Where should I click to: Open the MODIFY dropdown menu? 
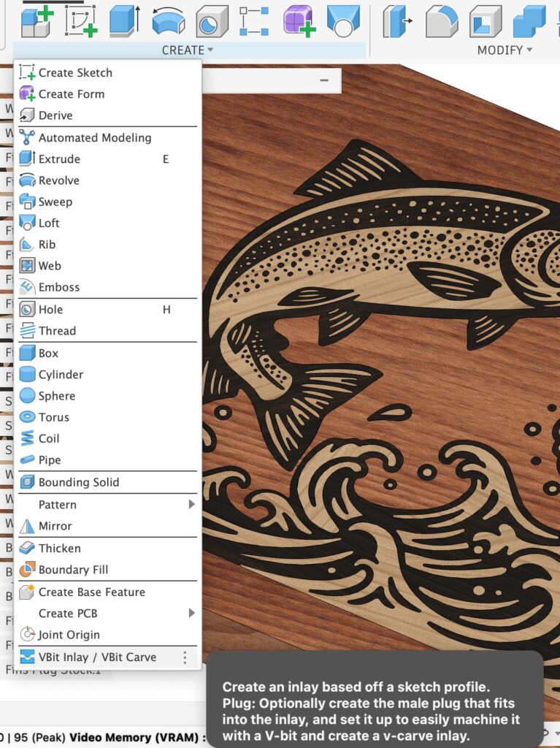tap(505, 50)
